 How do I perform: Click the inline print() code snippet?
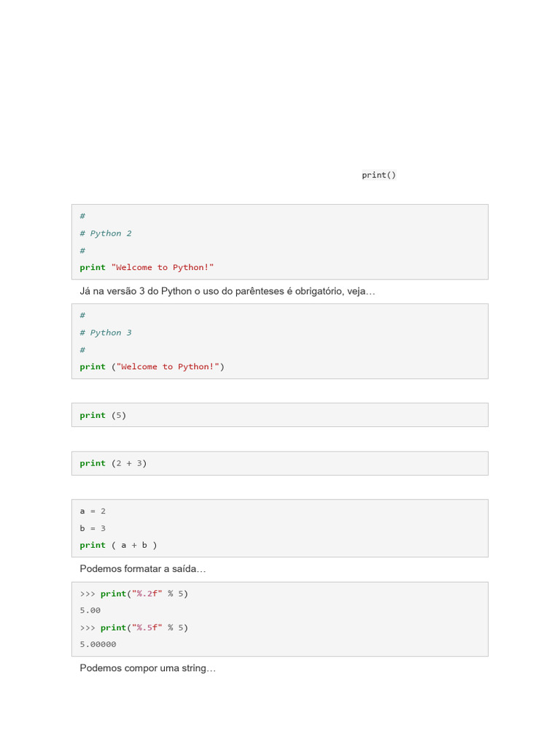(378, 175)
